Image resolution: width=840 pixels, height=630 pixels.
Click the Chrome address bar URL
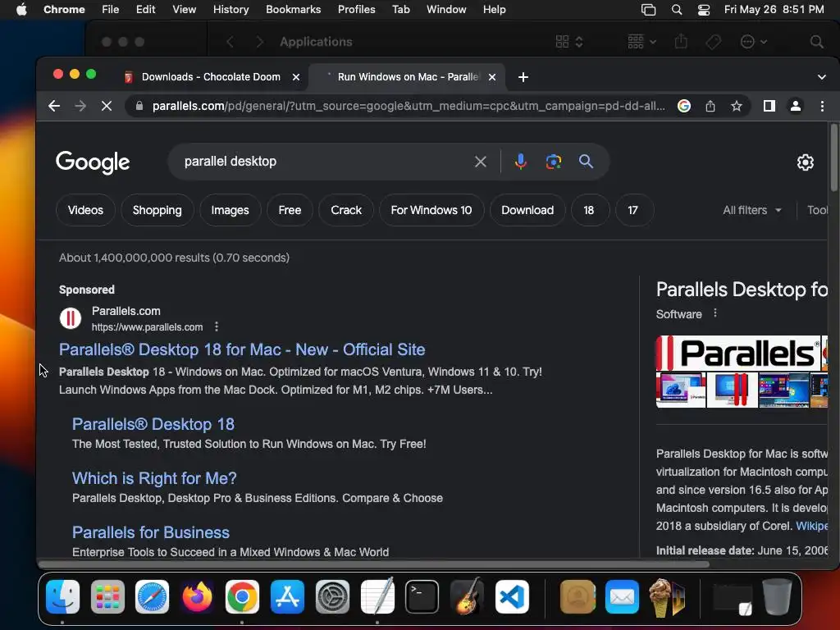tap(409, 106)
